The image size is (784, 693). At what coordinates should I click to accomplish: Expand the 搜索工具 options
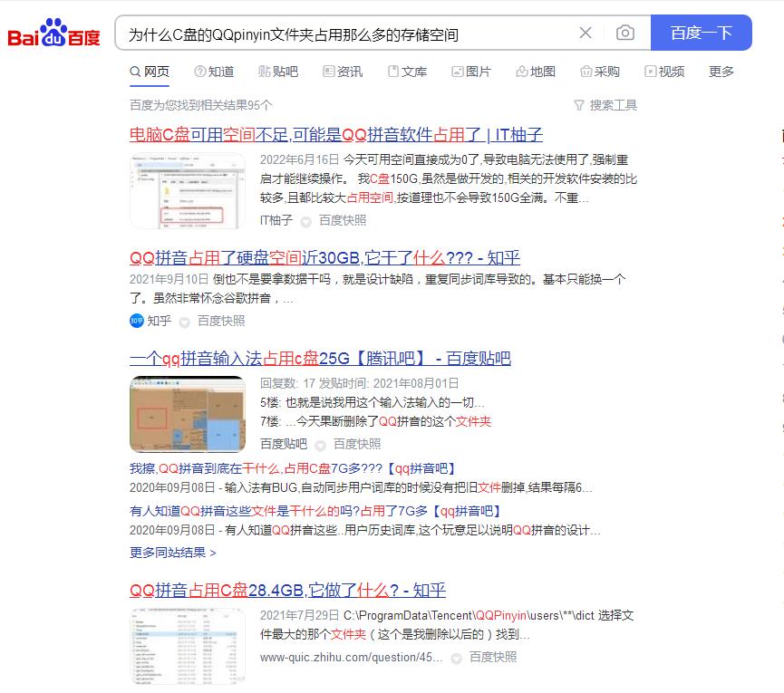(x=609, y=104)
